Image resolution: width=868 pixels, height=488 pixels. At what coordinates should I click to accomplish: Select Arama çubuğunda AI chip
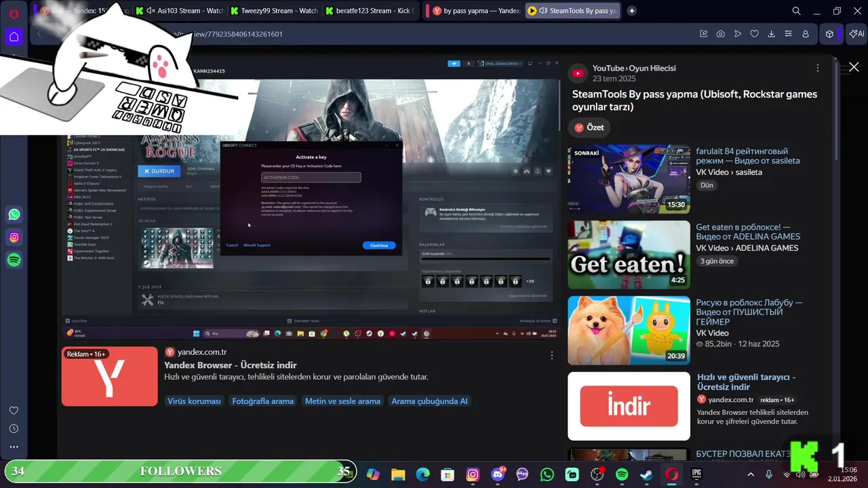coord(429,401)
